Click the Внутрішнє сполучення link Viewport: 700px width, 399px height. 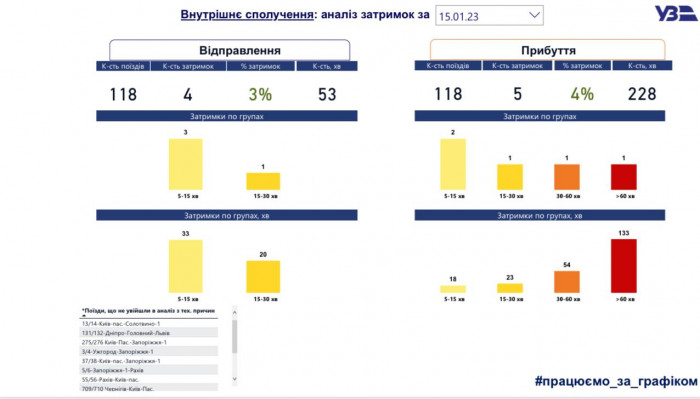click(247, 14)
